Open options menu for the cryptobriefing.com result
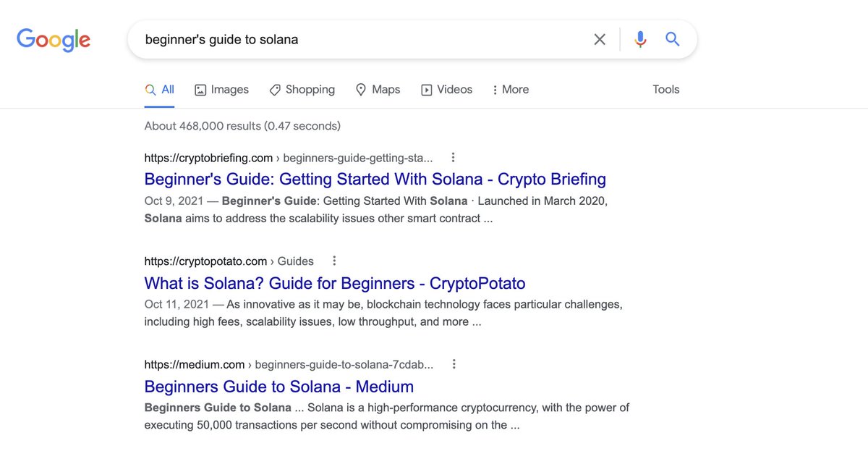Viewport: 868px width, 459px height. tap(453, 157)
